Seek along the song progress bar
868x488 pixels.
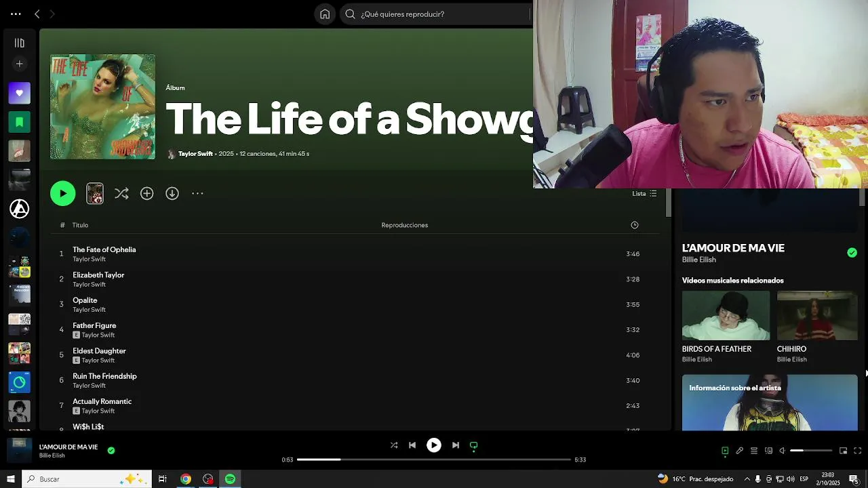pos(434,460)
